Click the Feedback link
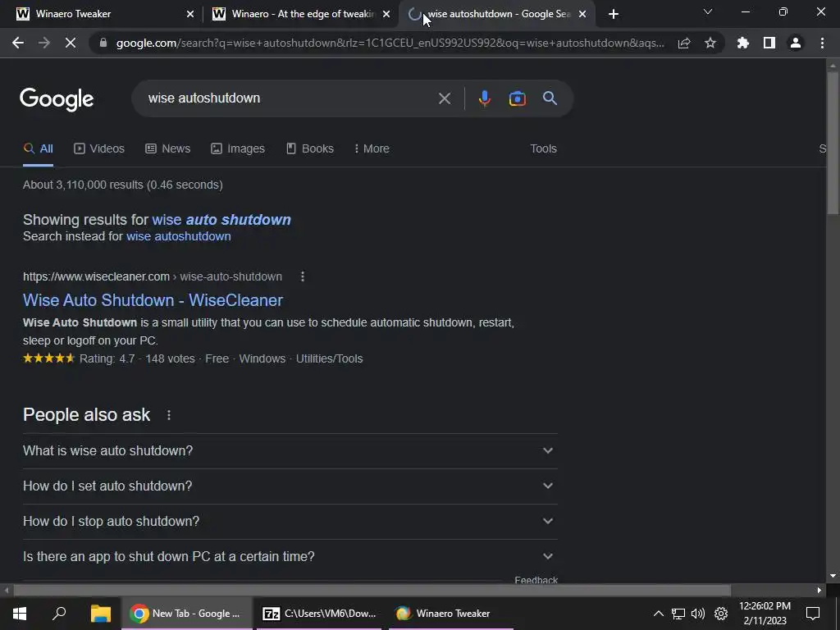 536,580
